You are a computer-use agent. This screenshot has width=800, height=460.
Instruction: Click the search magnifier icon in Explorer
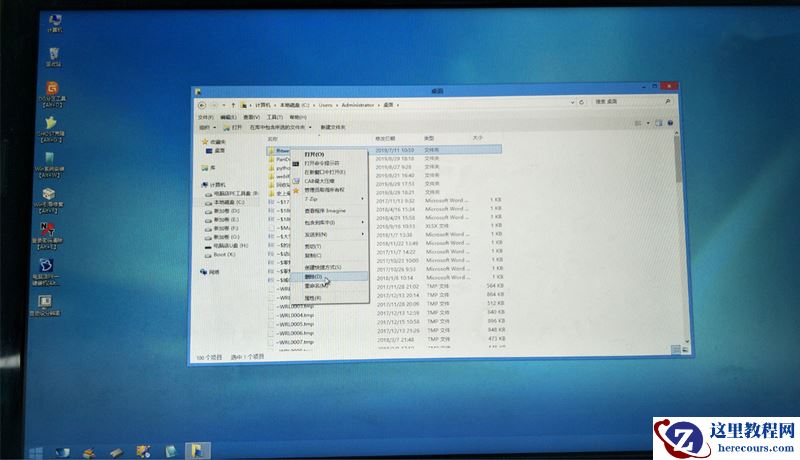[x=668, y=101]
